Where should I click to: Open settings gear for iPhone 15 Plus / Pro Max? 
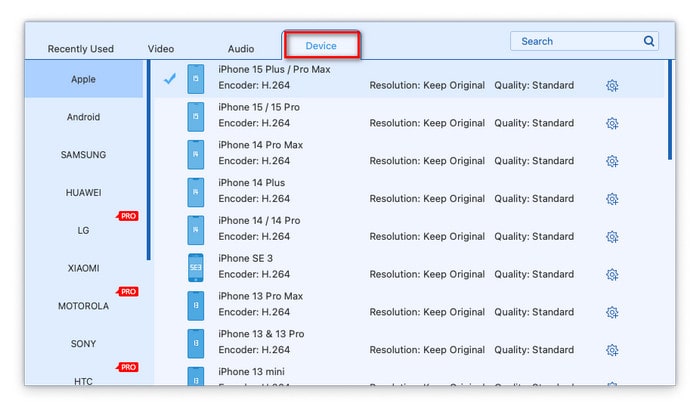tap(612, 86)
